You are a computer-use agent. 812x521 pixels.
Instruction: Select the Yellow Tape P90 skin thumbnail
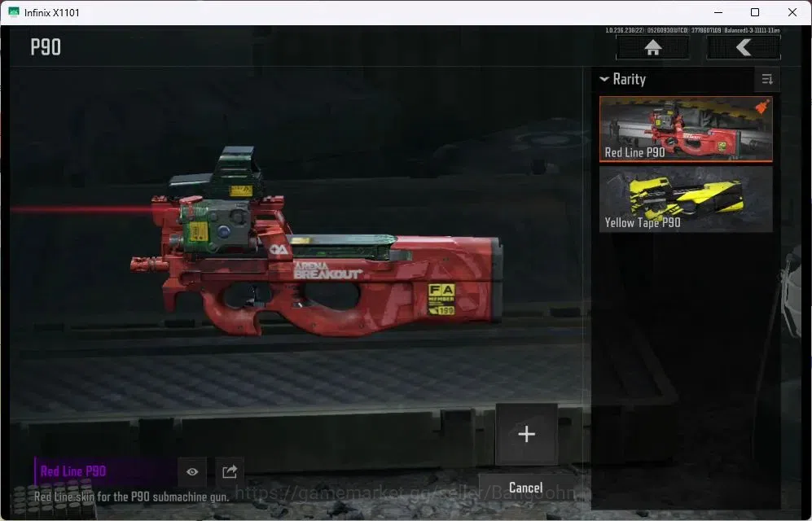tap(686, 199)
